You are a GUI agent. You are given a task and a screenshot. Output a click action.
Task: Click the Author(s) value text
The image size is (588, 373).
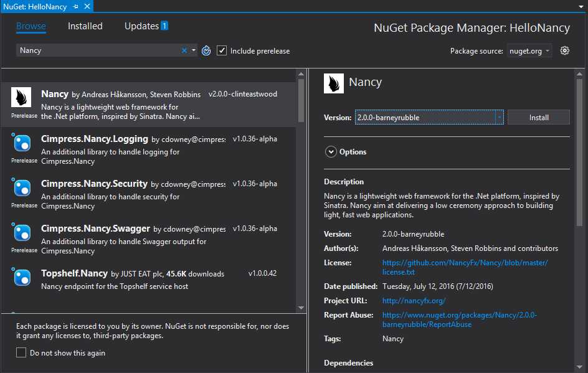(470, 248)
